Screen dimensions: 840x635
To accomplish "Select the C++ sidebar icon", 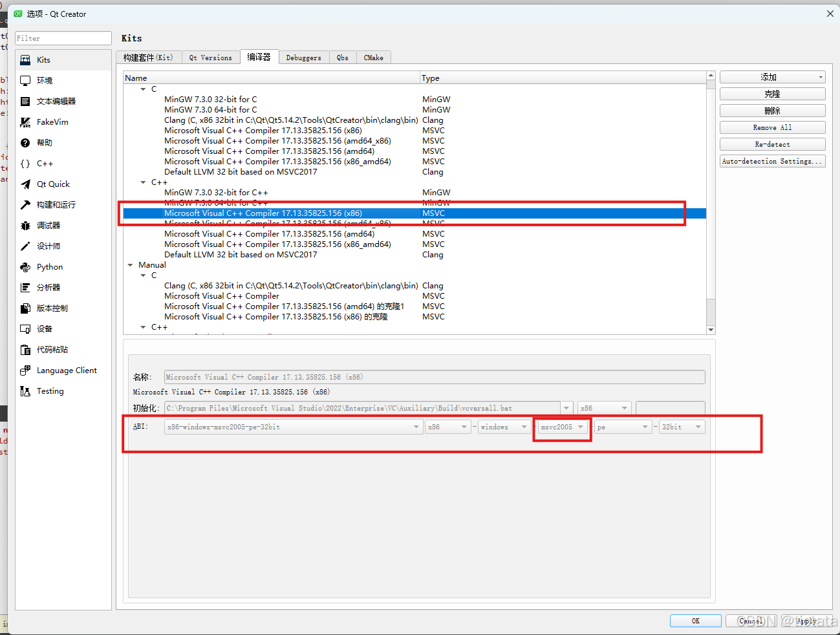I will pyautogui.click(x=44, y=163).
